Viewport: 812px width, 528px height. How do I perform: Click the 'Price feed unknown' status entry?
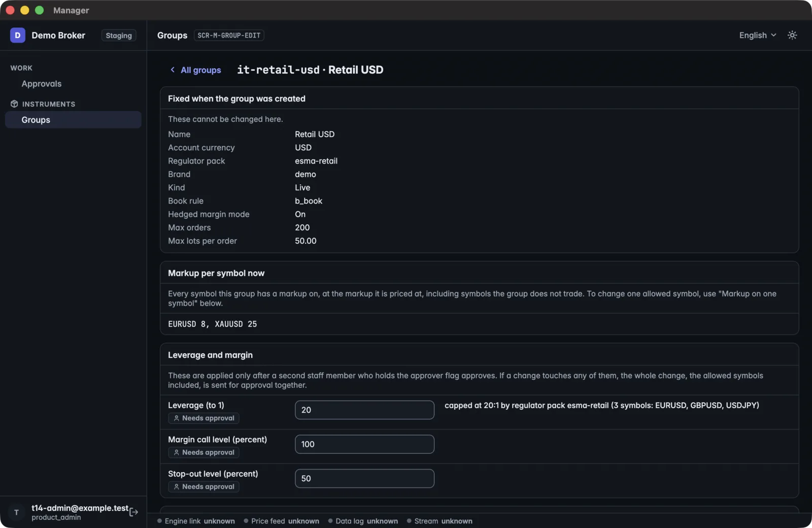pos(282,521)
